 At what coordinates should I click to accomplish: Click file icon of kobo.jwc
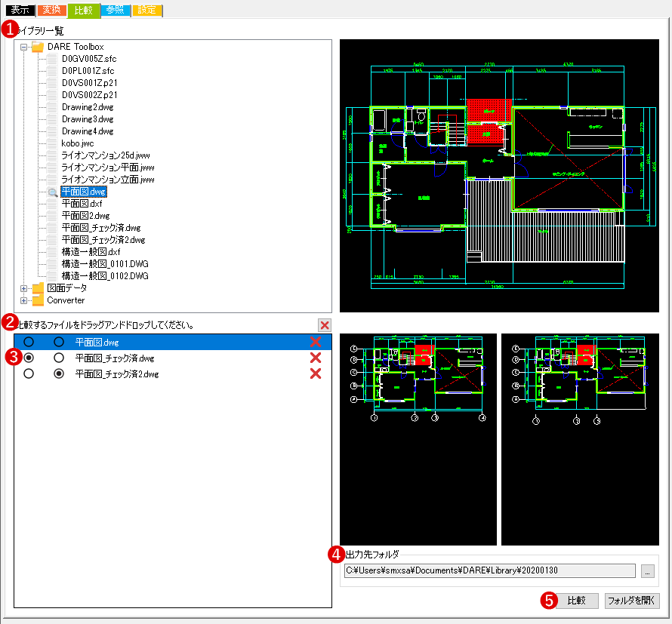pyautogui.click(x=52, y=143)
